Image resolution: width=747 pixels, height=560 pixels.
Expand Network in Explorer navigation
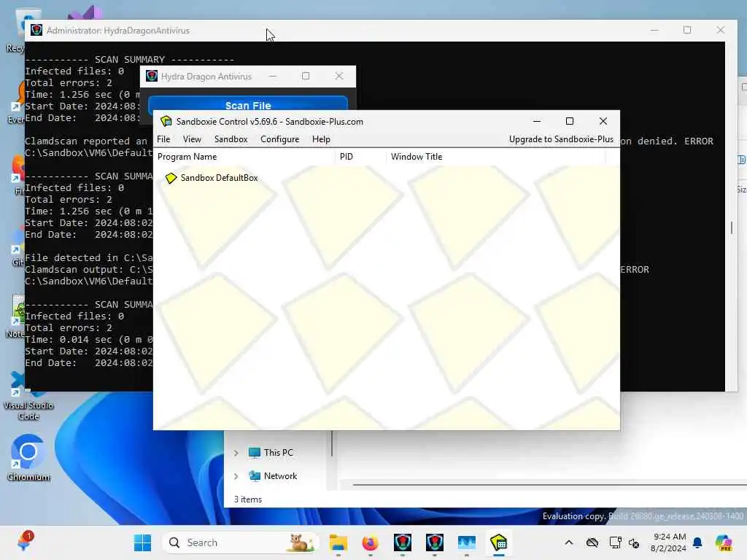[236, 476]
